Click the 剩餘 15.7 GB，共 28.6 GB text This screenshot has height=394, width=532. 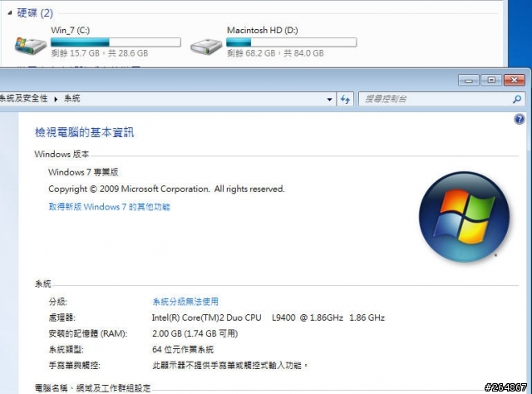coord(100,53)
